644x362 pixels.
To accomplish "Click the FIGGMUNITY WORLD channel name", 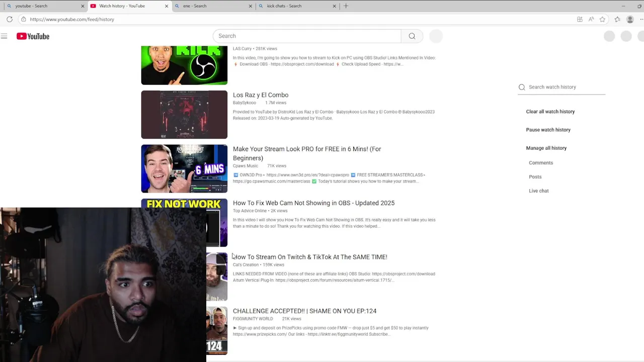I will click(x=253, y=319).
